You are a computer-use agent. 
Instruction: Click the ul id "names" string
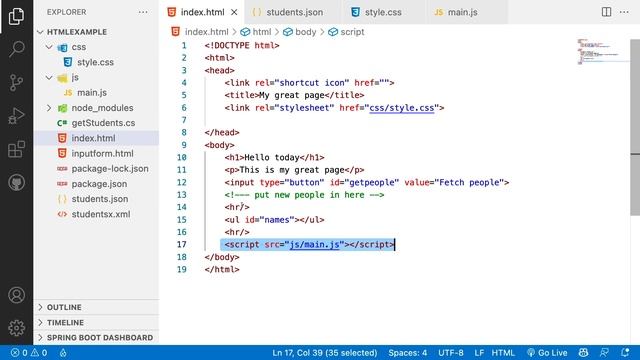[277, 220]
